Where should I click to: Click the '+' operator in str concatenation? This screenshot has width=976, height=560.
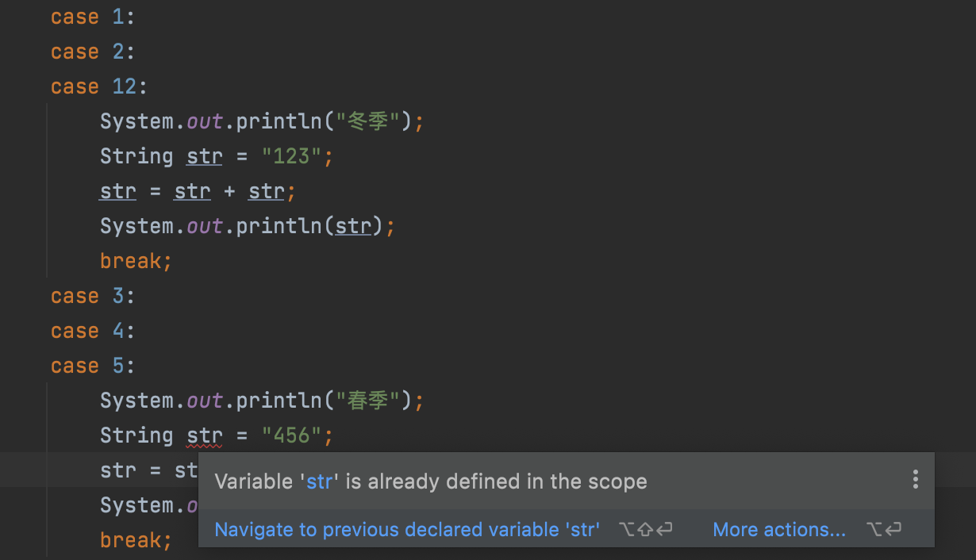[229, 191]
